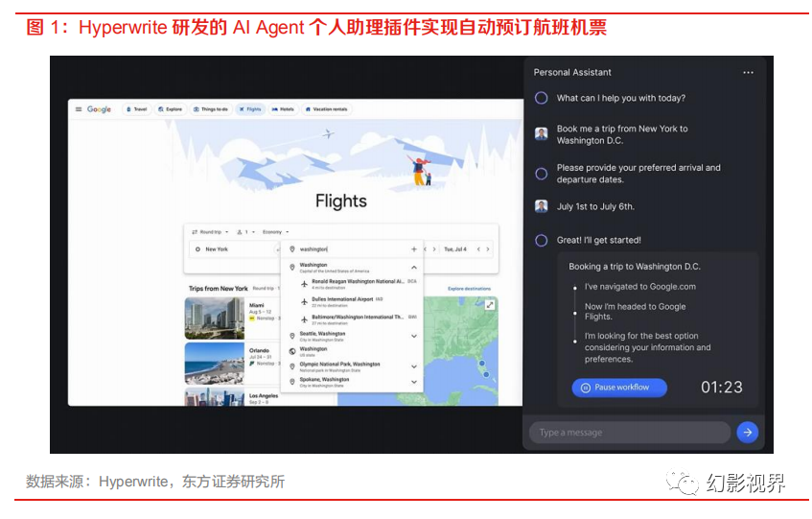
Task: Click the Flights page heading
Action: coord(340,201)
